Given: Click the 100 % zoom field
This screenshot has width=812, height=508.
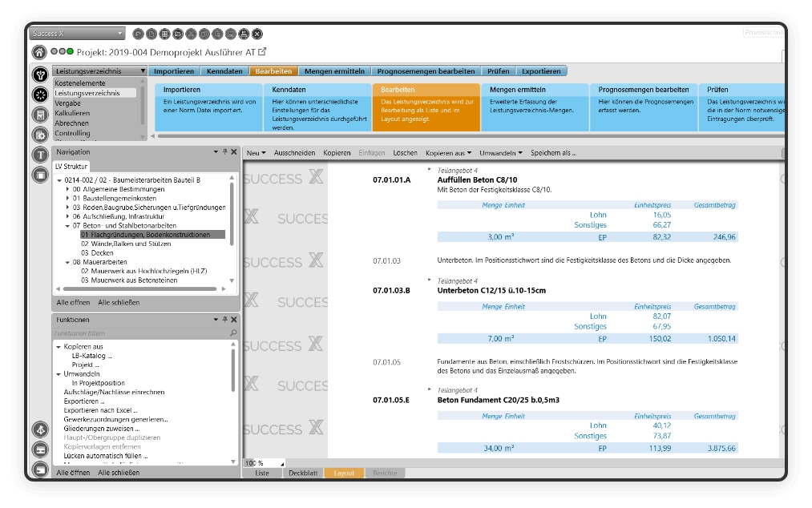Looking at the screenshot, I should coord(264,463).
